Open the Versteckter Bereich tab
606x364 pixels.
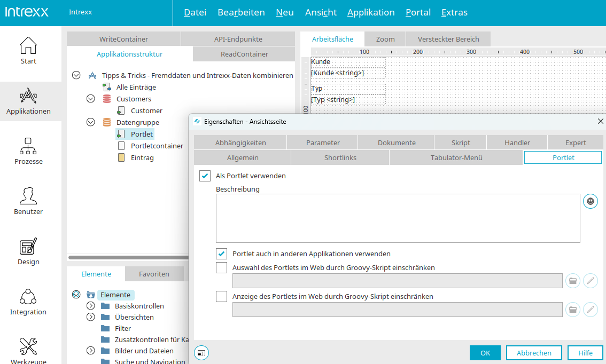point(448,39)
